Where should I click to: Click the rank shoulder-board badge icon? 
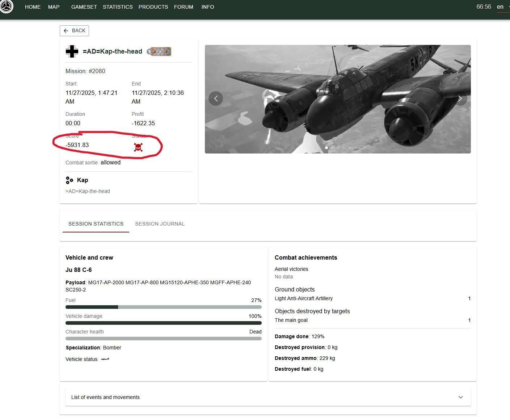[159, 52]
